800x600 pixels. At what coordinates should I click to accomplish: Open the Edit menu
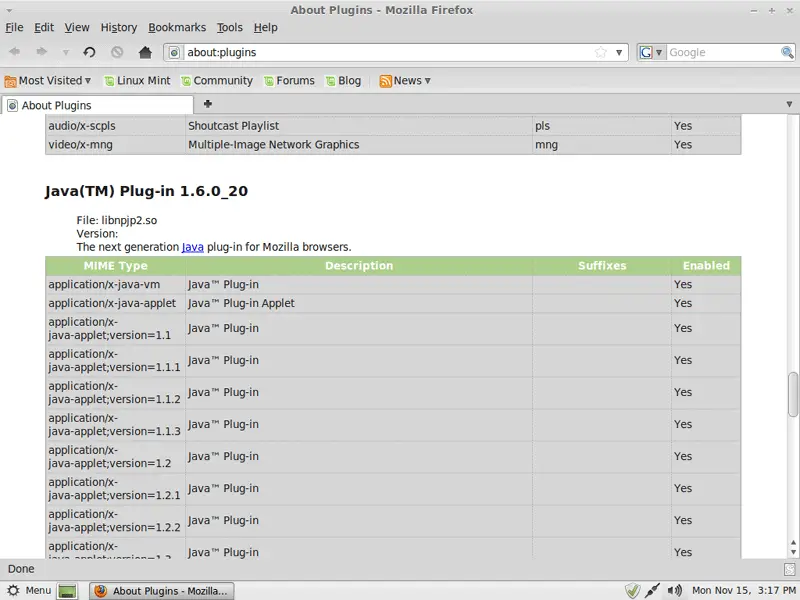[x=44, y=28]
